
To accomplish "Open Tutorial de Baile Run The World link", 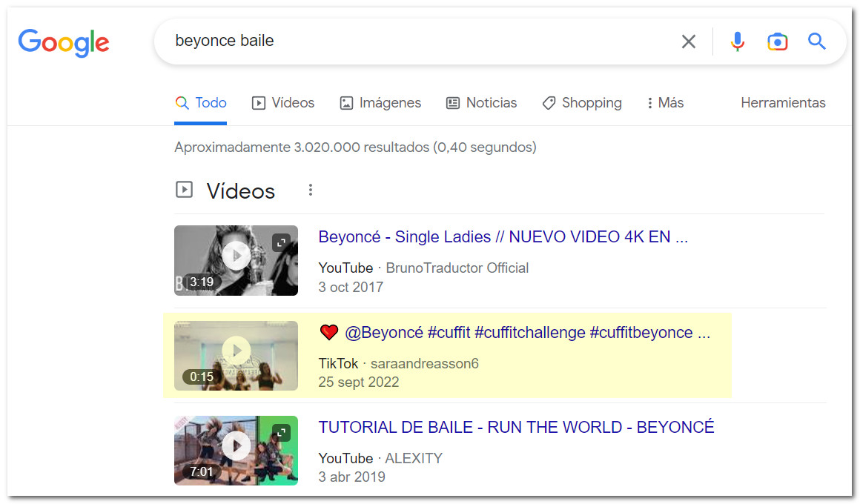I will click(516, 428).
